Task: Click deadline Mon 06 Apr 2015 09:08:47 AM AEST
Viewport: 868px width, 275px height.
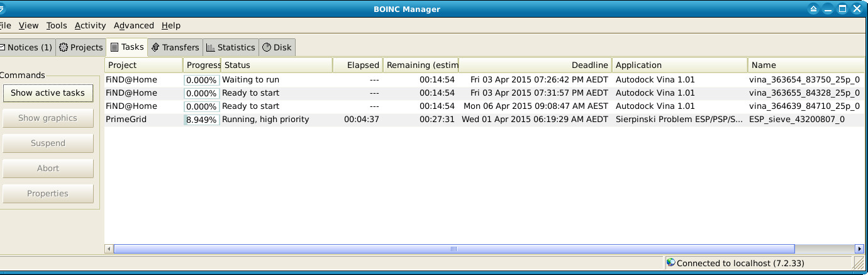Action: [x=536, y=106]
